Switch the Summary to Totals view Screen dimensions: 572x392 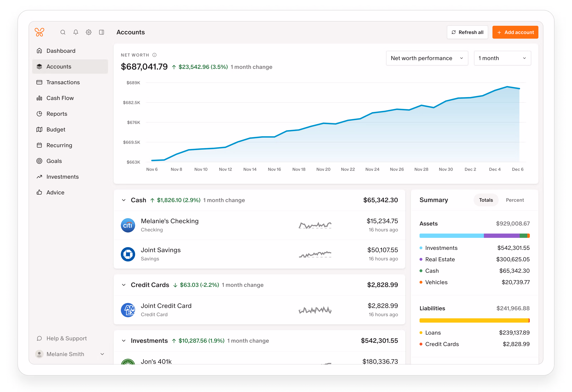486,200
